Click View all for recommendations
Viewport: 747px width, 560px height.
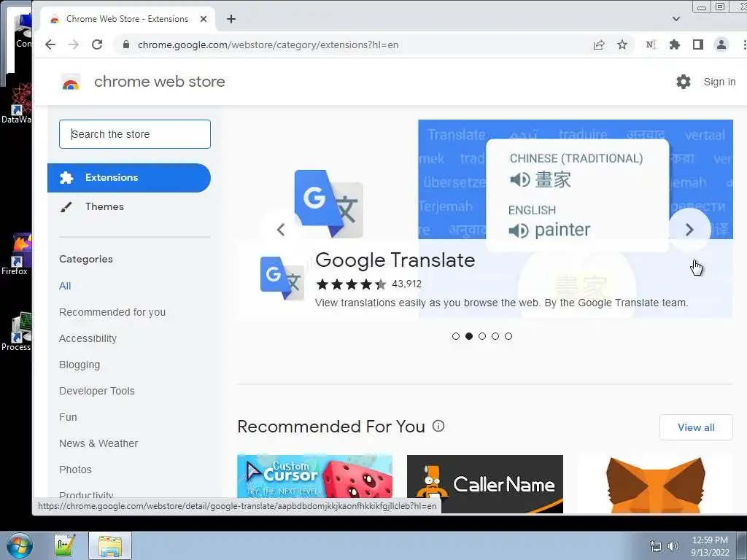pos(696,427)
